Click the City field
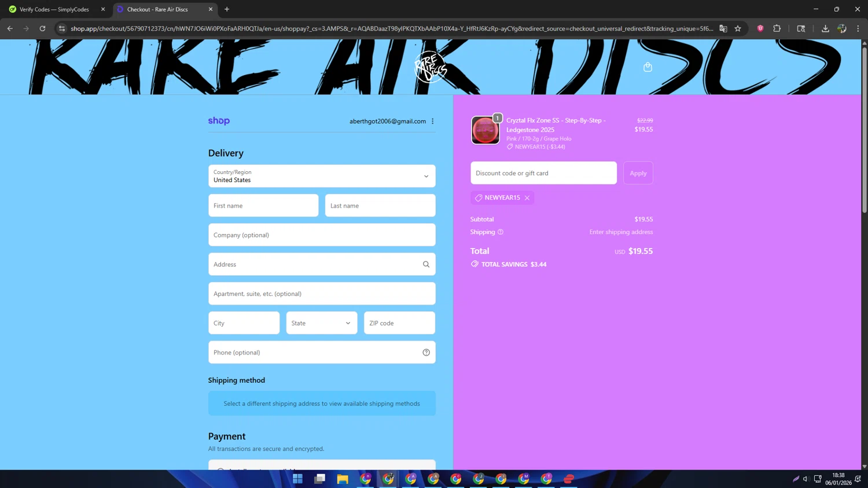 coord(244,323)
